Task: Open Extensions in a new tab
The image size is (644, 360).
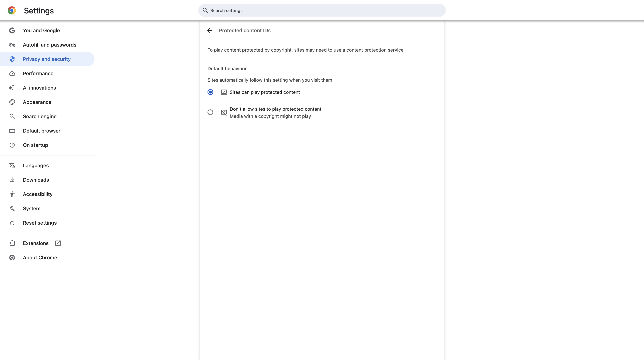Action: click(58, 243)
